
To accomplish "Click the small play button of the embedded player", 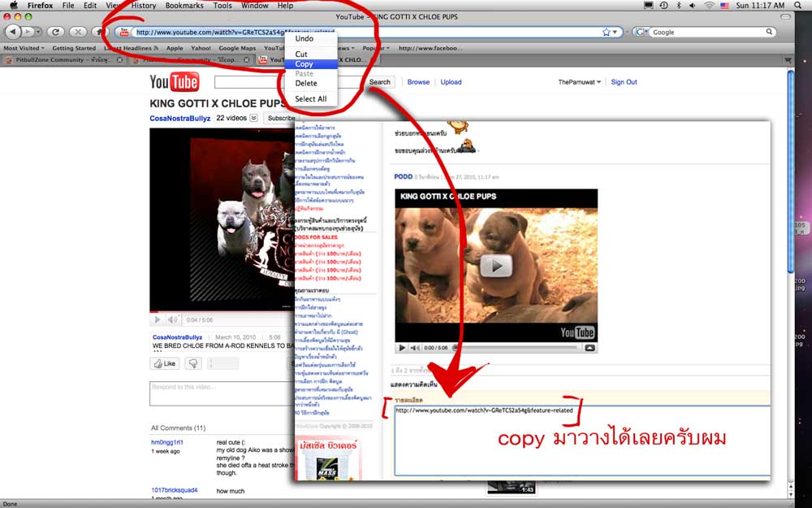I will click(x=402, y=348).
